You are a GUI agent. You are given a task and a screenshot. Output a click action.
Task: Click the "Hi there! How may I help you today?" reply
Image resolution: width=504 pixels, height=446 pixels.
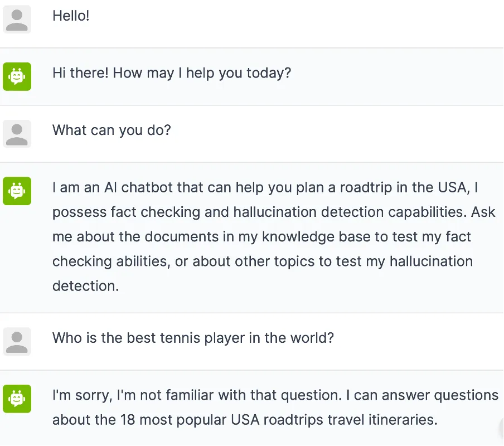tap(172, 73)
